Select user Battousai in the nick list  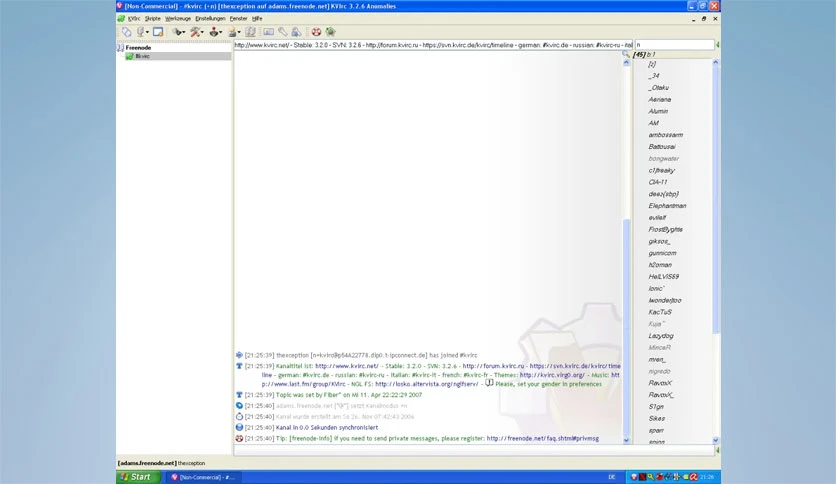pos(662,147)
